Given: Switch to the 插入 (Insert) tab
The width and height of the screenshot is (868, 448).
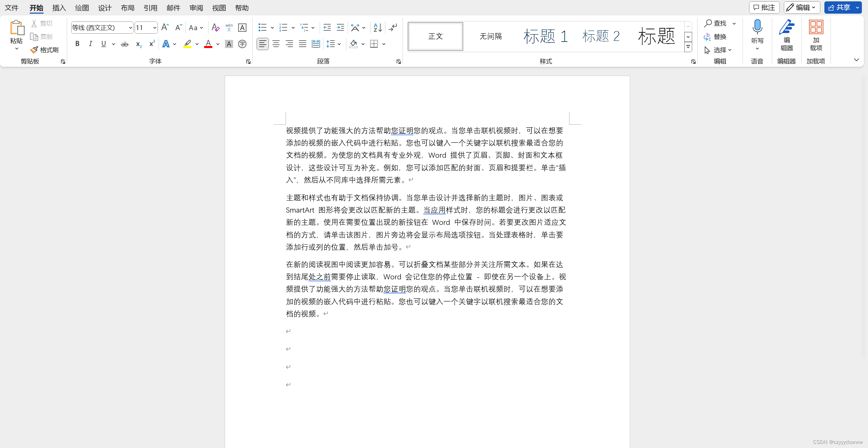Looking at the screenshot, I should pyautogui.click(x=59, y=8).
